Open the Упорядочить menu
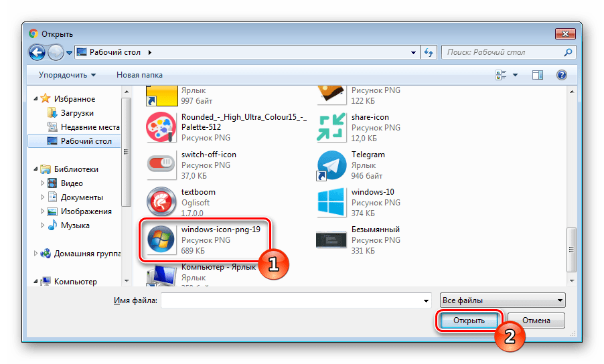The width and height of the screenshot is (604, 364). (67, 75)
